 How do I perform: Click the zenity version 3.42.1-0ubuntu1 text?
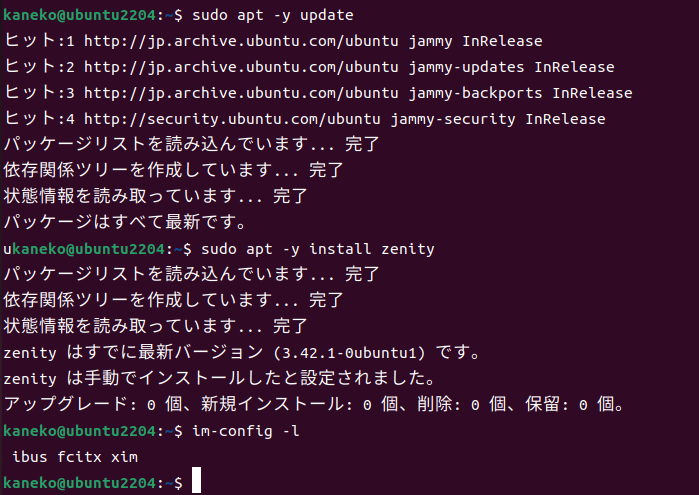pyautogui.click(x=349, y=353)
